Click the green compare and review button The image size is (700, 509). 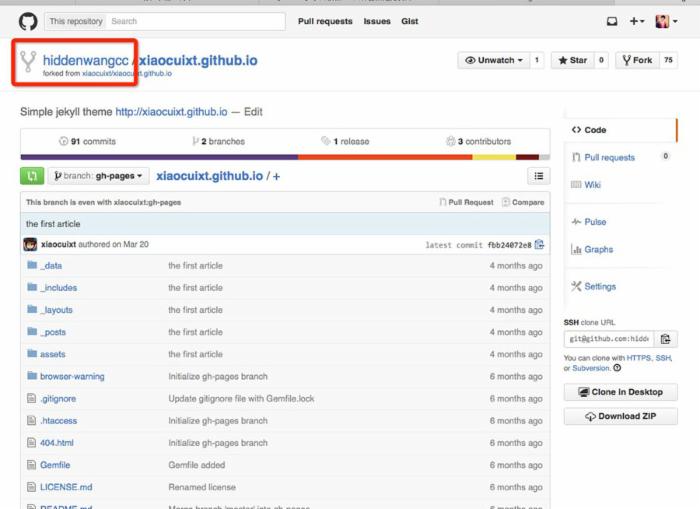click(x=32, y=176)
